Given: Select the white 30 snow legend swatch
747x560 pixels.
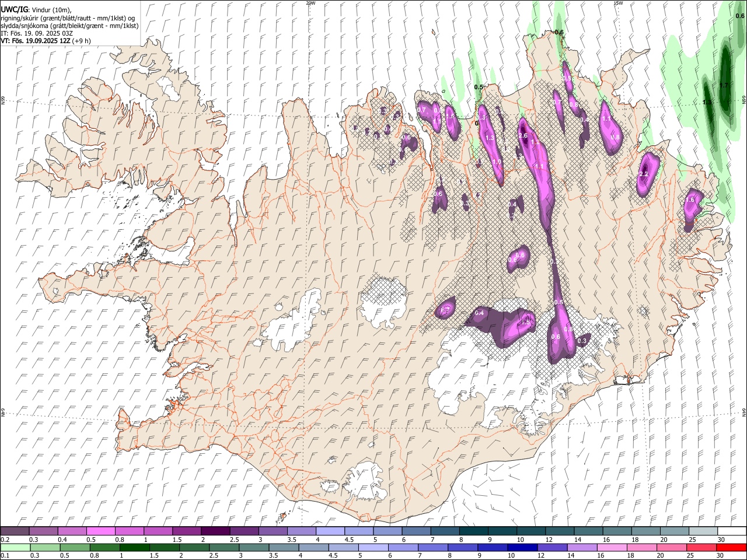Looking at the screenshot, I should click(732, 531).
